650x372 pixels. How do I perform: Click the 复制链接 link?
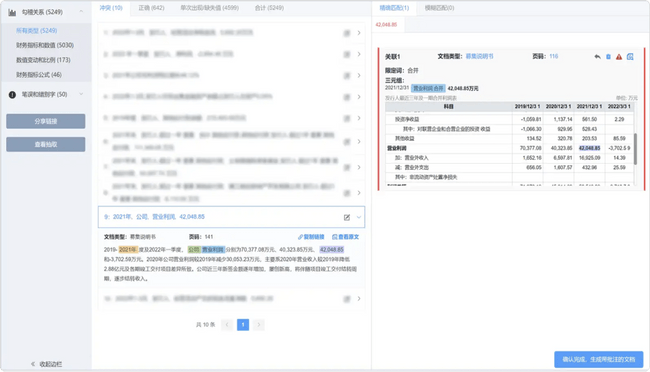pos(311,237)
